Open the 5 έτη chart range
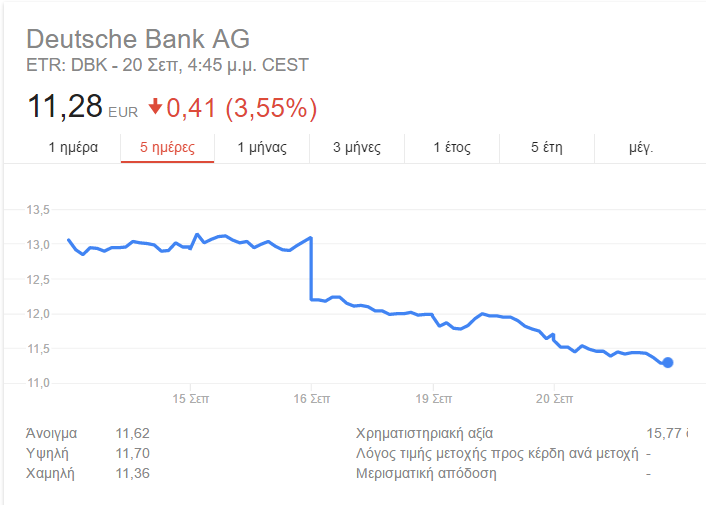Image resolution: width=706 pixels, height=505 pixels. point(547,148)
